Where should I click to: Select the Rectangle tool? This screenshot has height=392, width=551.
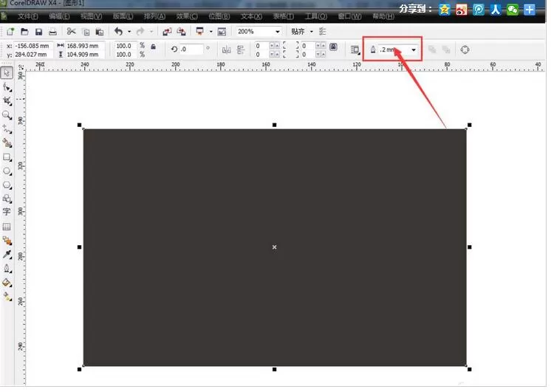click(x=7, y=157)
